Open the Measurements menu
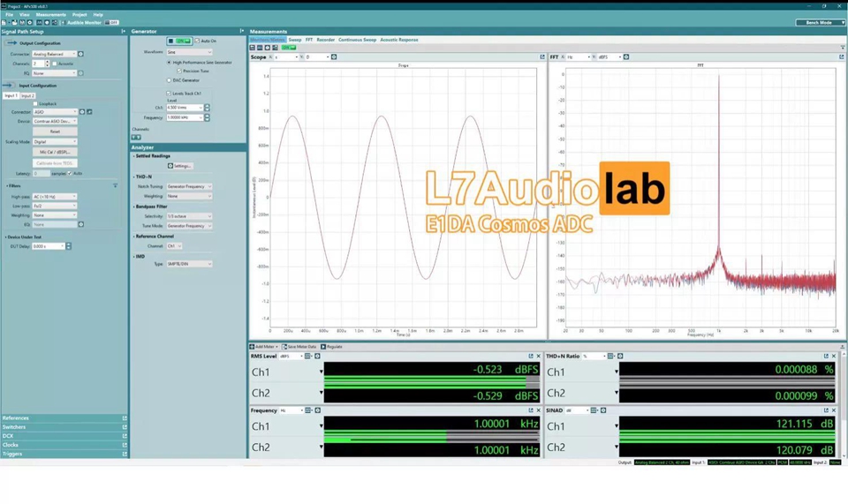The image size is (848, 504). (50, 15)
